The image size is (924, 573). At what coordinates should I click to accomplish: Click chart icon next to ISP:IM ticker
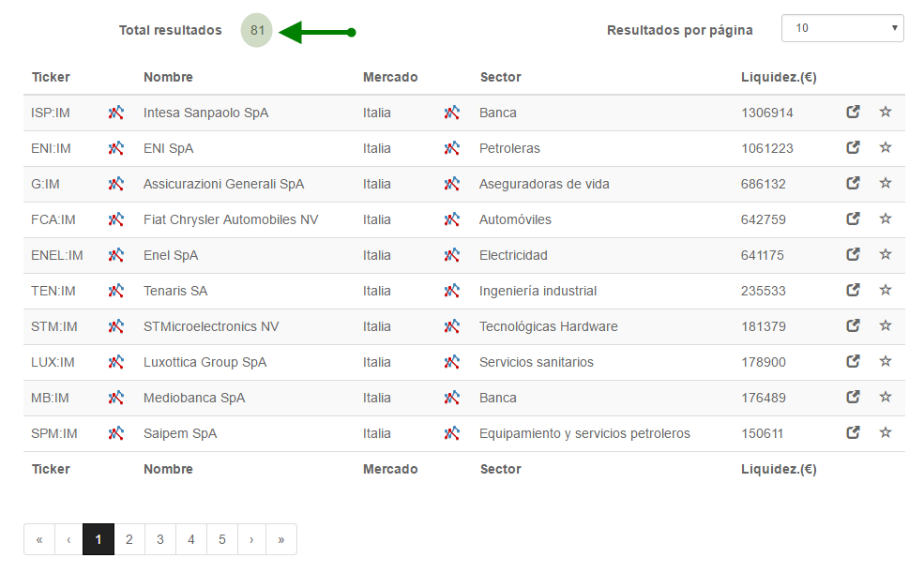(x=116, y=112)
